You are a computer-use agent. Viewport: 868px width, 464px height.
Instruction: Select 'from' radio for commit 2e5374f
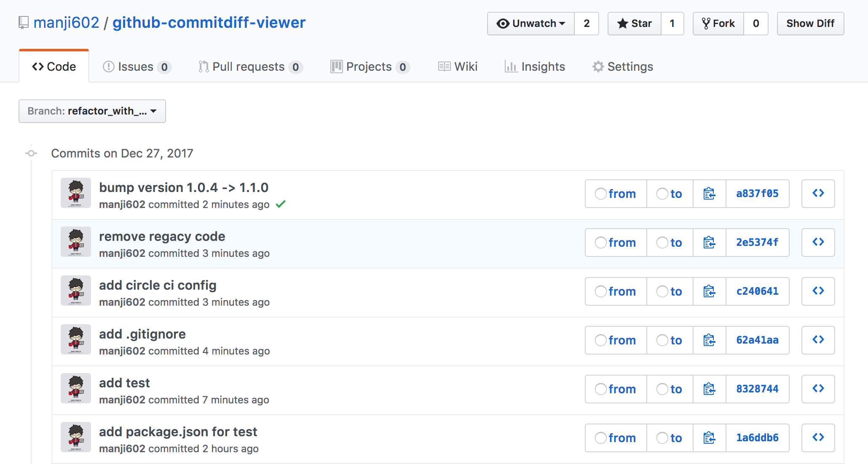(601, 243)
